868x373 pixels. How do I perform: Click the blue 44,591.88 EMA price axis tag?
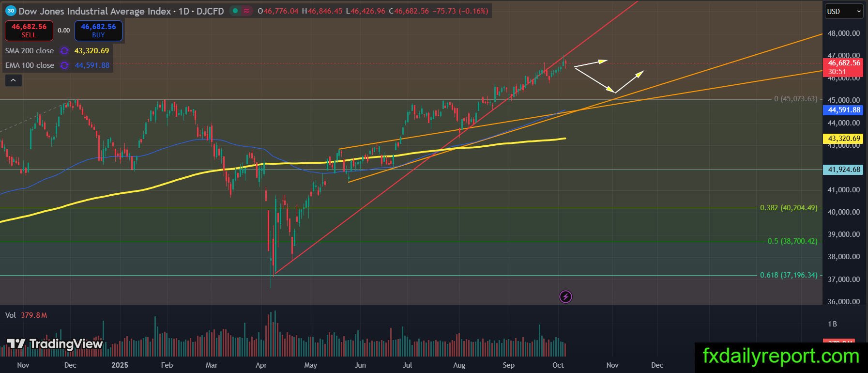[x=843, y=110]
